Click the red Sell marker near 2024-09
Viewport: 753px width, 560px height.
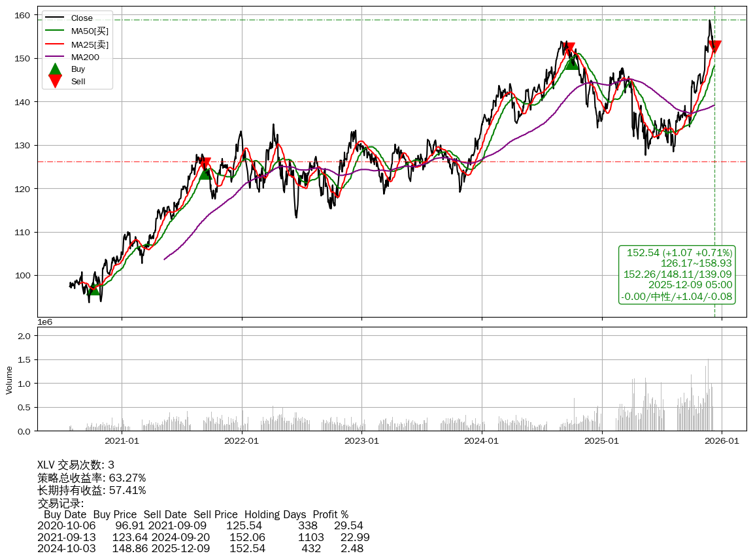click(570, 49)
